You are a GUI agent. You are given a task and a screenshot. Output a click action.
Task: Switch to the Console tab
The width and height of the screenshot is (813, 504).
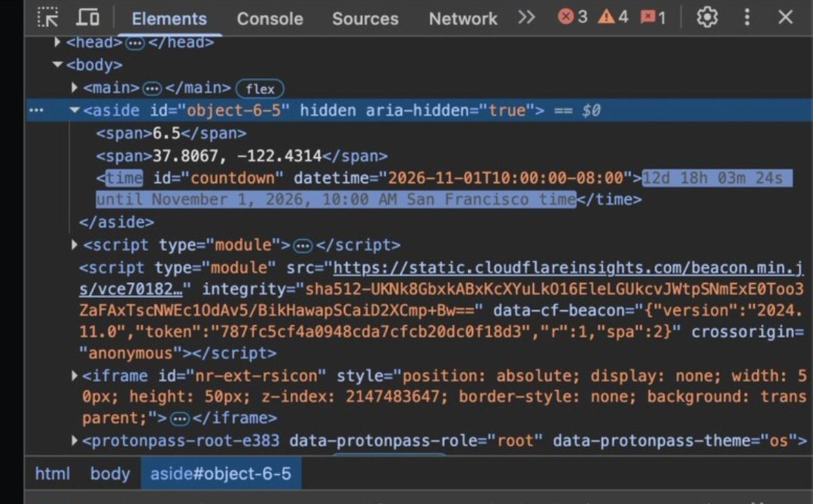(270, 19)
